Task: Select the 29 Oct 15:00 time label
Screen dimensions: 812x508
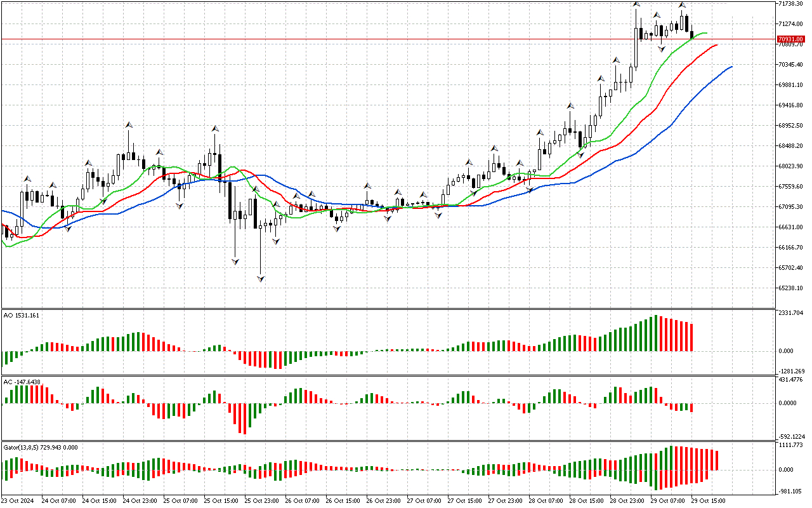Action: 709,501
